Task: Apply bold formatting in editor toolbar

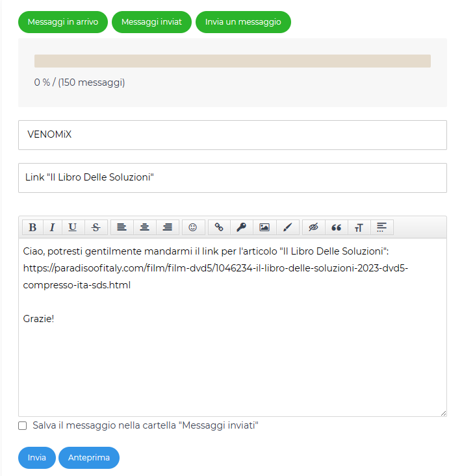Action: pos(32,227)
